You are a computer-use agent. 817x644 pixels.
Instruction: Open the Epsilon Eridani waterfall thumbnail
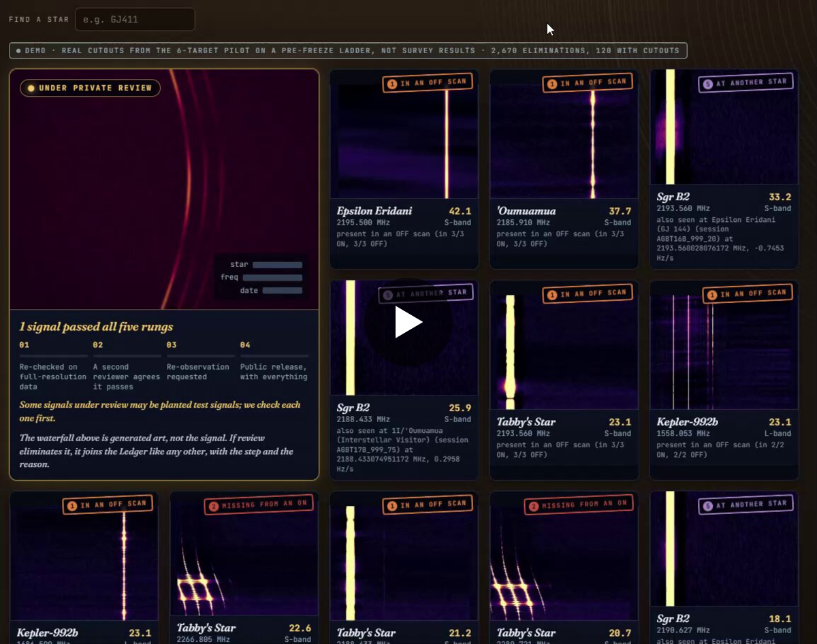[x=404, y=134]
